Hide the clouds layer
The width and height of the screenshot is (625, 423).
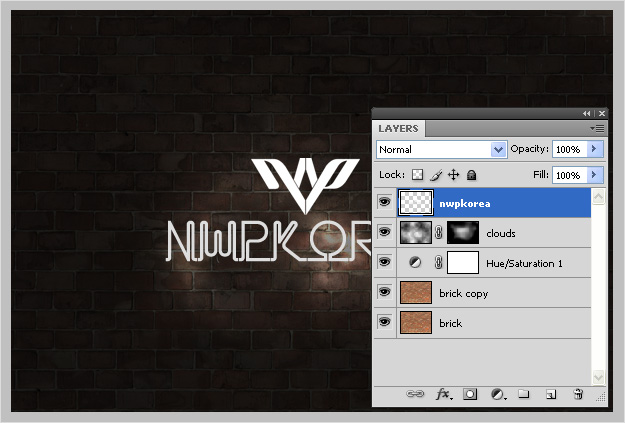384,232
